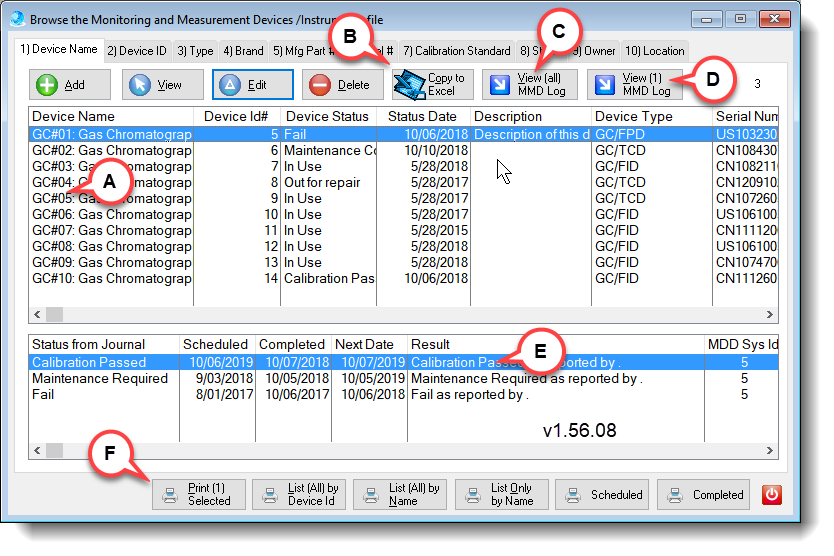The width and height of the screenshot is (834, 556).
Task: Click the red Delete button
Action: (x=343, y=85)
